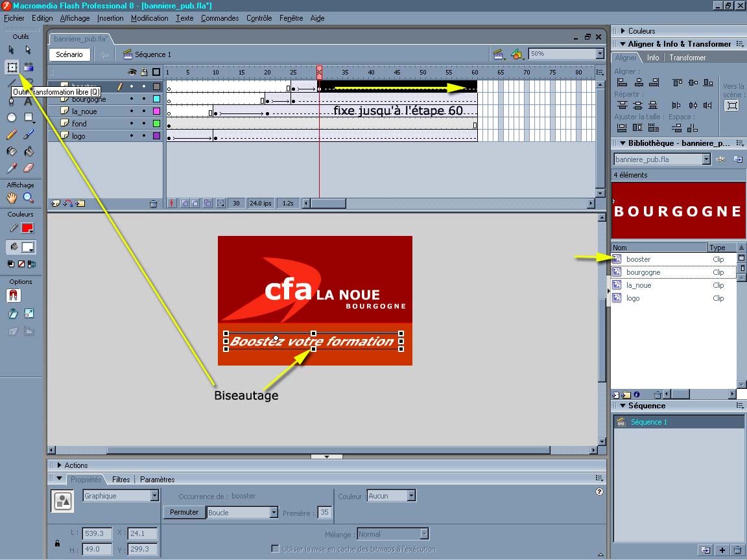Select the Rectangle tool

29,117
